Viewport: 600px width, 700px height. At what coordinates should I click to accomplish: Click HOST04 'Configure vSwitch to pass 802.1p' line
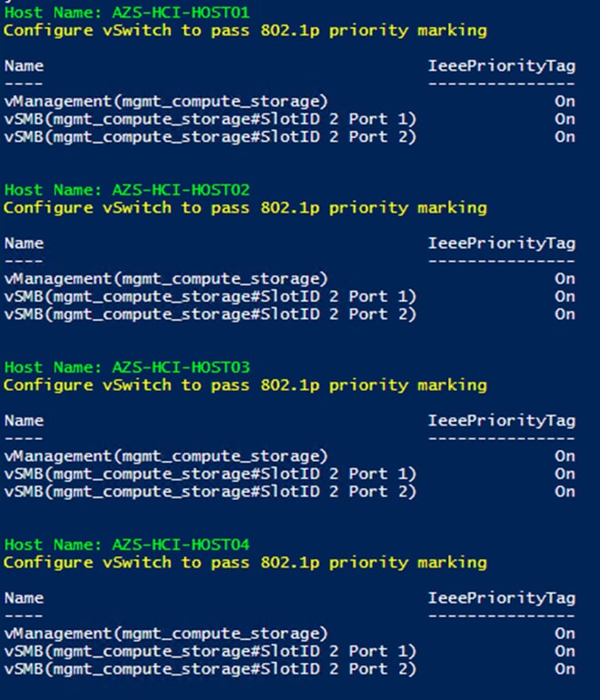click(x=245, y=563)
